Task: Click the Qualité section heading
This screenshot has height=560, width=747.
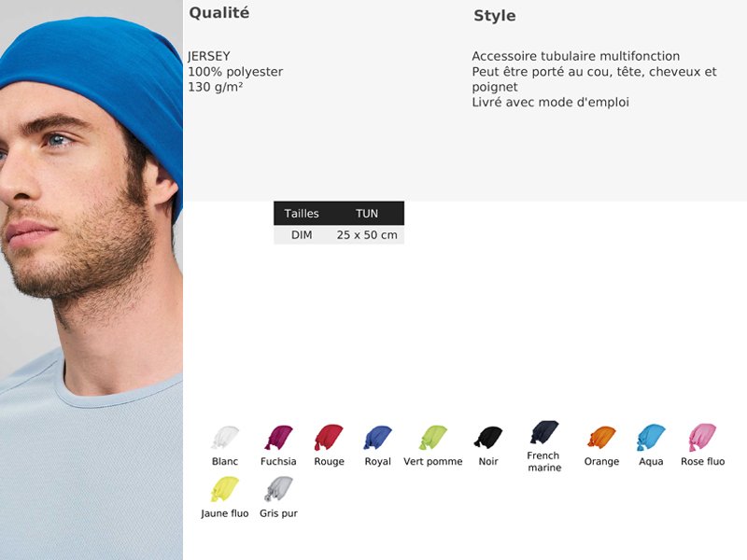Action: pos(219,13)
